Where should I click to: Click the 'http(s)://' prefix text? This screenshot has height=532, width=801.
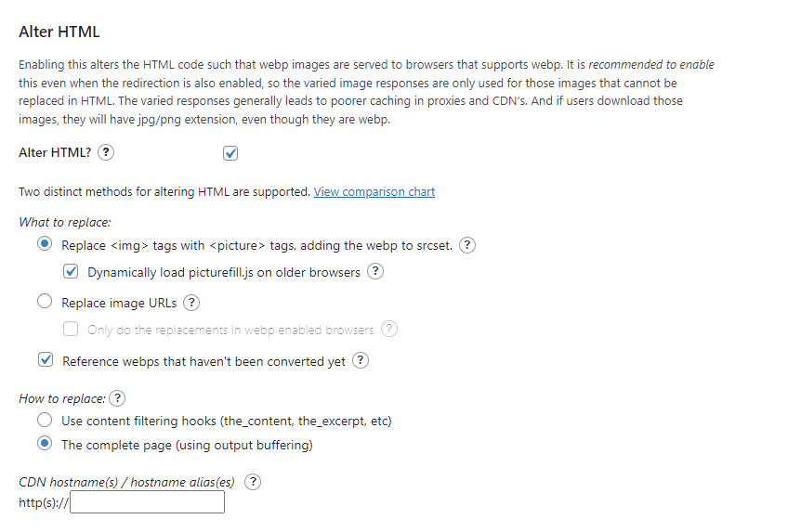coord(44,503)
